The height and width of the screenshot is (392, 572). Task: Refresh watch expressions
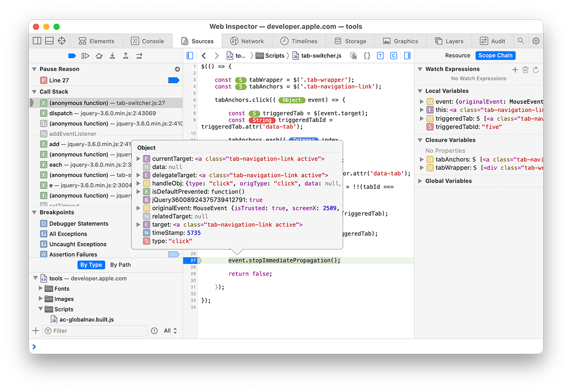[x=535, y=69]
